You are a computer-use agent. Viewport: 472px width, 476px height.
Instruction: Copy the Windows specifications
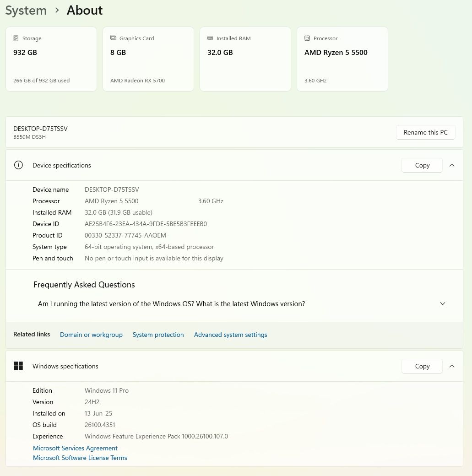coord(422,366)
